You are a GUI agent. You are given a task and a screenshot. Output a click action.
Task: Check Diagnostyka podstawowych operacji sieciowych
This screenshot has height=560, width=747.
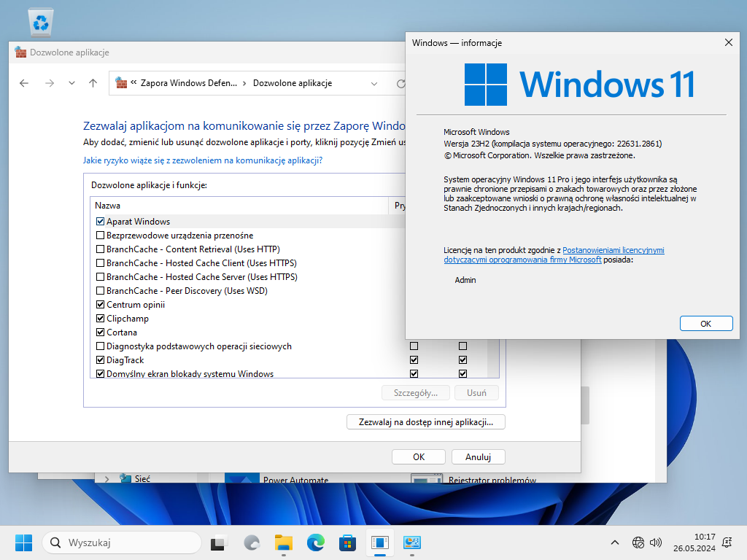100,346
